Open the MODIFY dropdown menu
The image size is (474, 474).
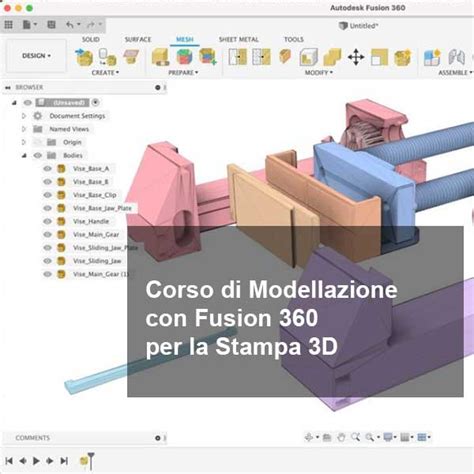(319, 72)
